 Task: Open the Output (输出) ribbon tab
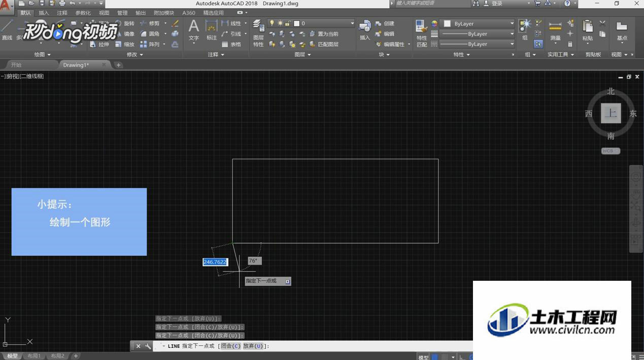click(x=141, y=13)
